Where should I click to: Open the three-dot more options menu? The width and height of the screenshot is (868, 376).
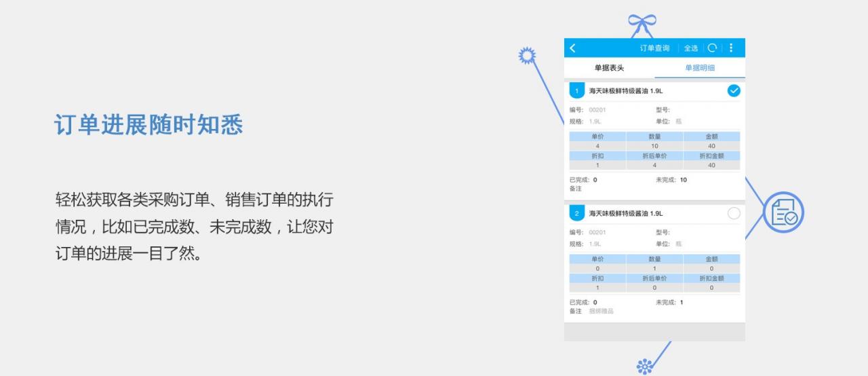point(731,48)
